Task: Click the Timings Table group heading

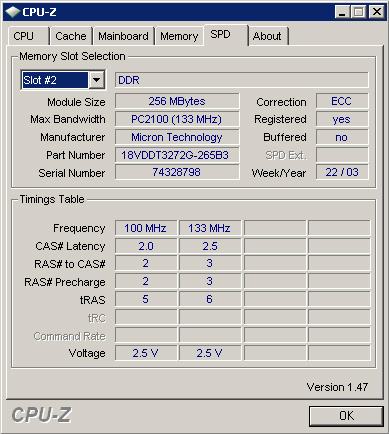Action: 52,199
